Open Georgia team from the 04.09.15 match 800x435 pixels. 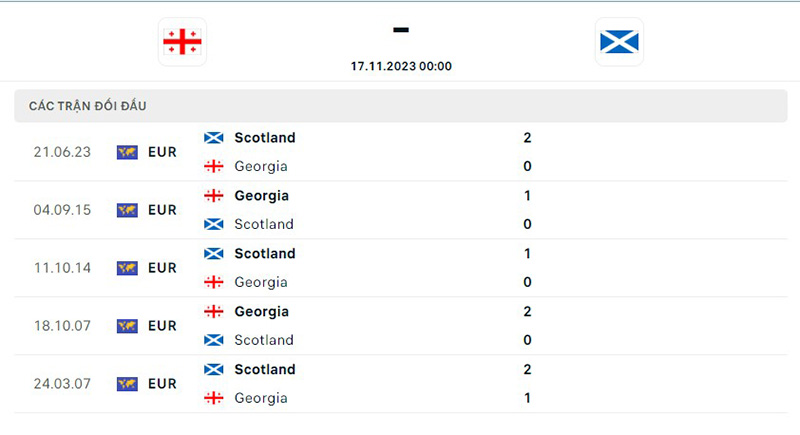tap(261, 196)
